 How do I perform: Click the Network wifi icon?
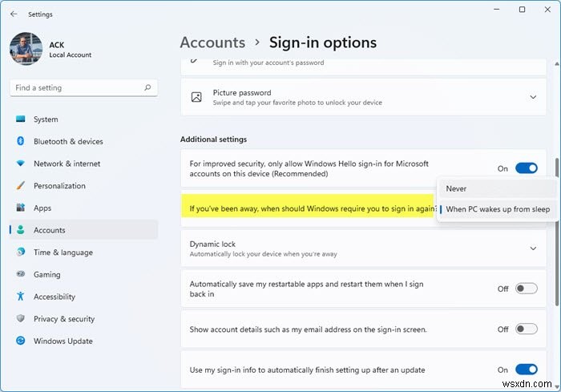tap(20, 164)
